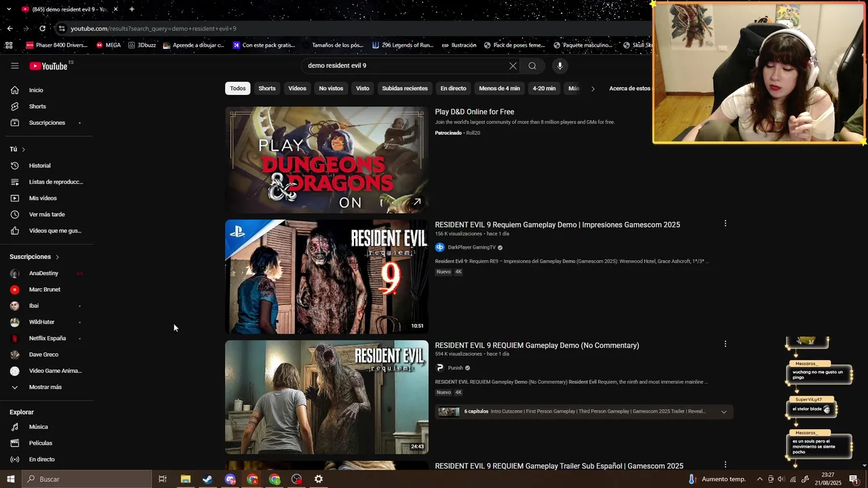The height and width of the screenshot is (488, 868).
Task: Clear the search box with the X
Action: tap(513, 66)
